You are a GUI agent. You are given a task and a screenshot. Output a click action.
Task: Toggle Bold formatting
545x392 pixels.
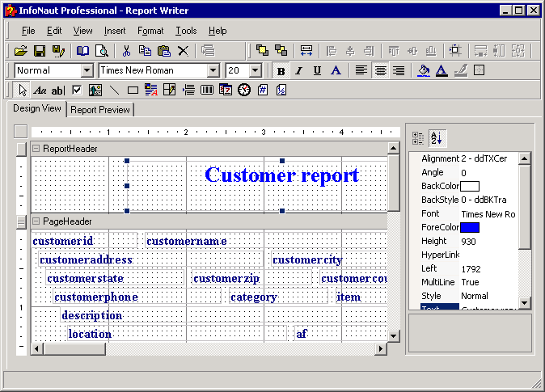[x=281, y=71]
